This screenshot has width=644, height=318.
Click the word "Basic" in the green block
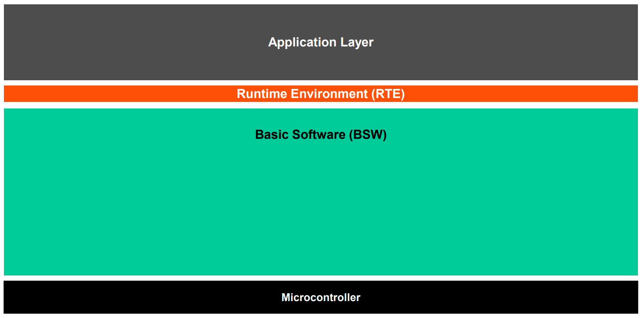(x=271, y=134)
